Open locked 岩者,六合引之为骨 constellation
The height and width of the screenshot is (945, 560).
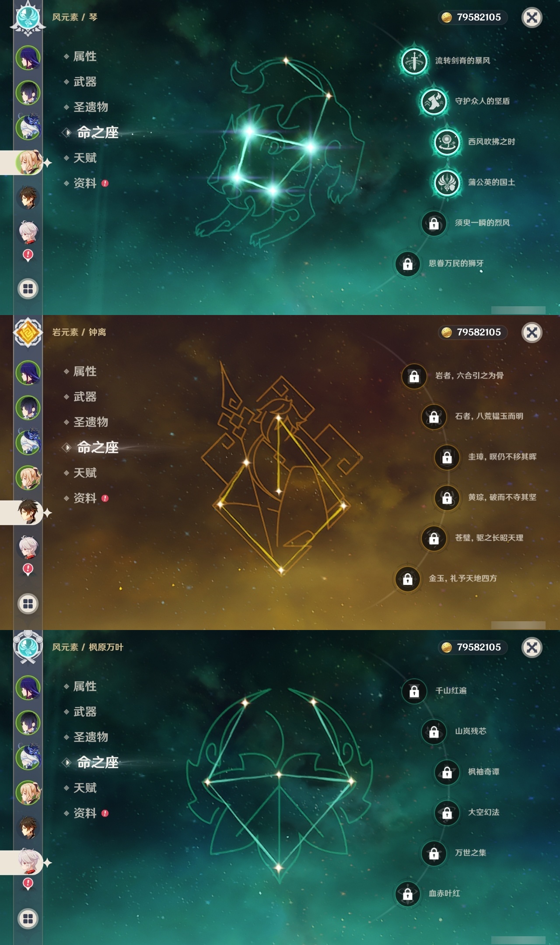tap(414, 376)
